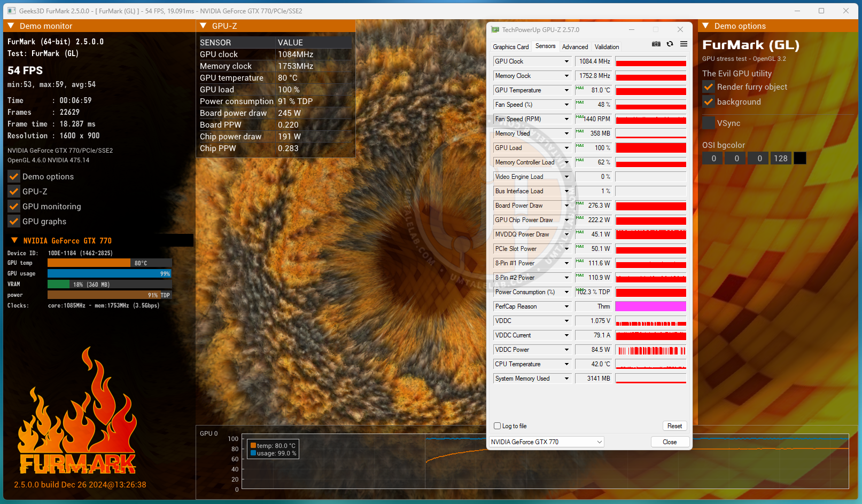Viewport: 862px width, 504px height.
Task: Switch to the Graphics Card tab
Action: pos(510,47)
